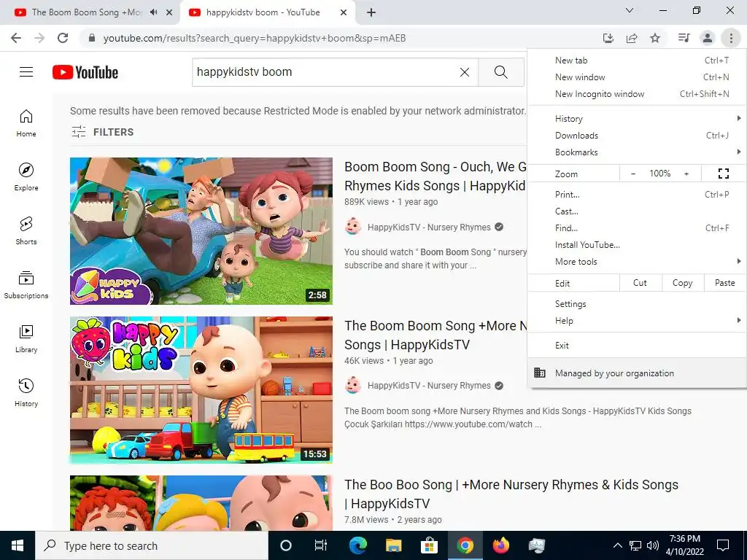Close the happykidstv boom tab
747x560 pixels.
pyautogui.click(x=344, y=12)
